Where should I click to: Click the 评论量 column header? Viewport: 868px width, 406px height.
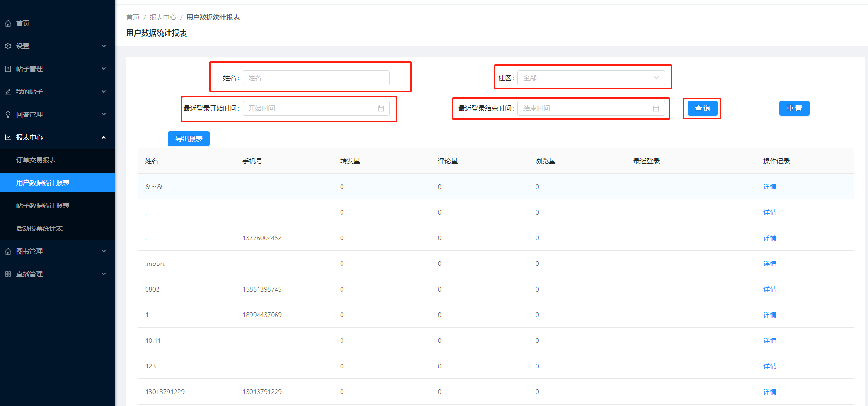[448, 161]
